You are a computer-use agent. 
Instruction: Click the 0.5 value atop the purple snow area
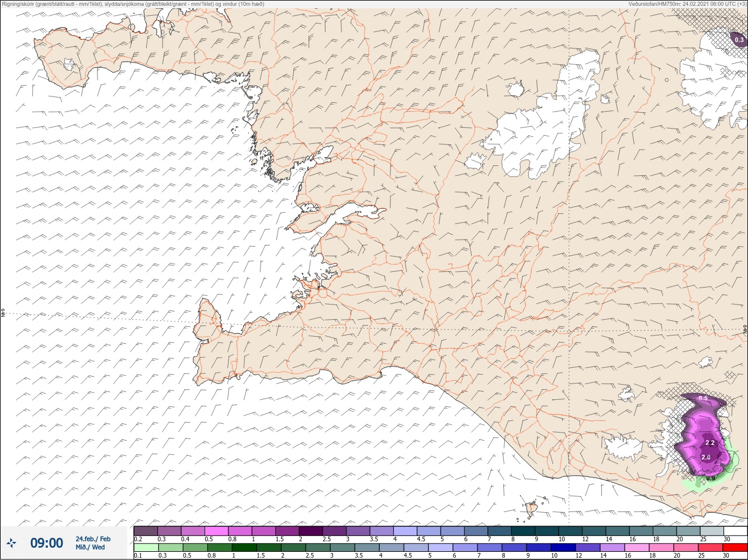703,399
